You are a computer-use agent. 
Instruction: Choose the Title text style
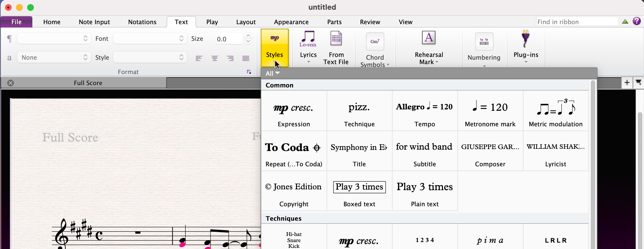point(359,151)
